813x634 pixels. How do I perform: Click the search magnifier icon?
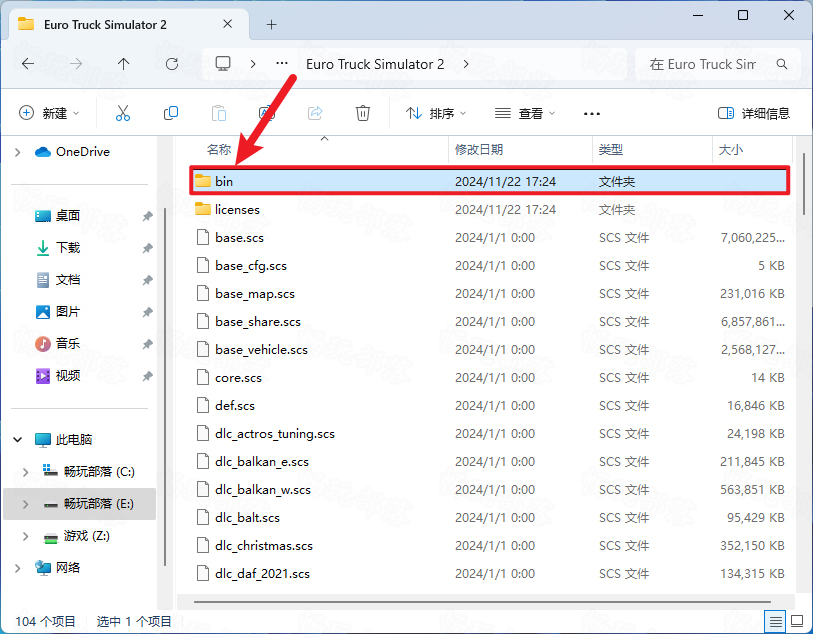click(x=782, y=64)
